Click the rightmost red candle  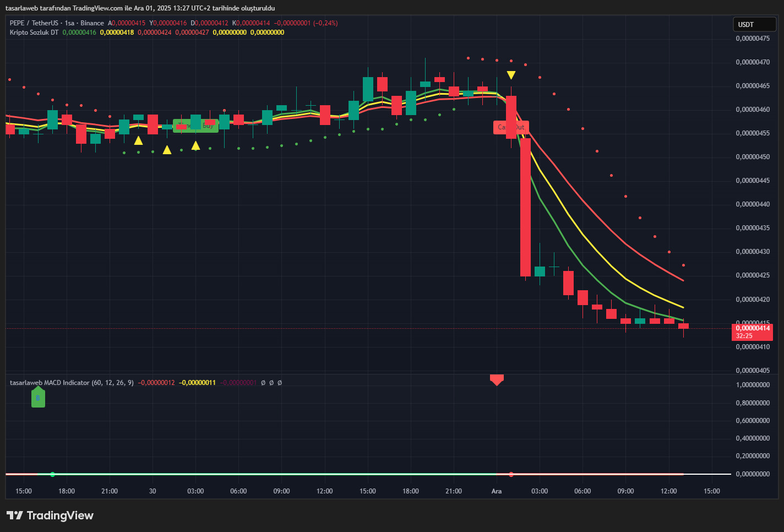(683, 326)
